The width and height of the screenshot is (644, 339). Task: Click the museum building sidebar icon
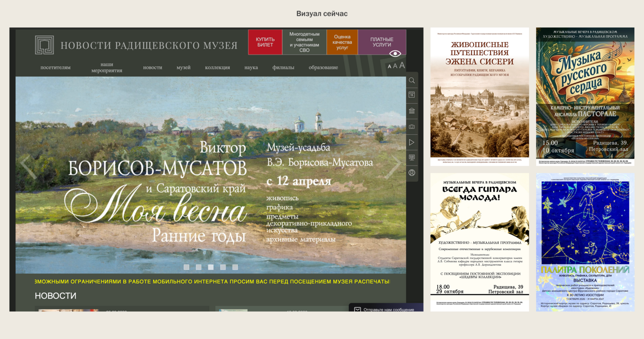pyautogui.click(x=412, y=110)
